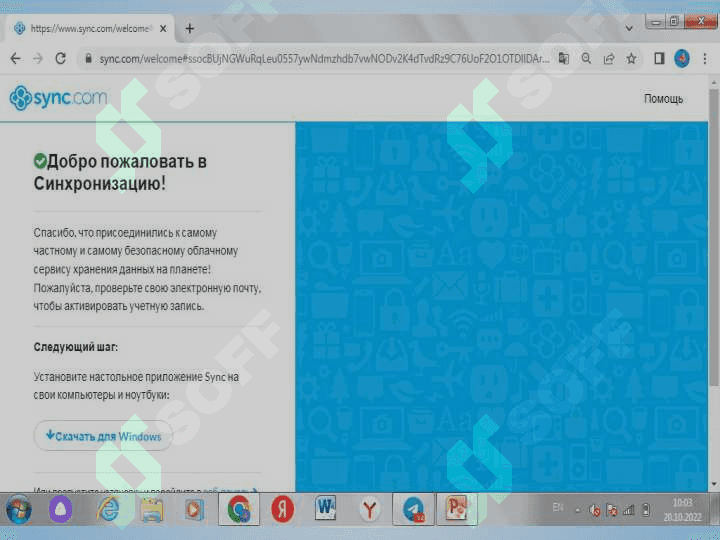The height and width of the screenshot is (540, 720).
Task: Click the battery tray icon
Action: [646, 510]
